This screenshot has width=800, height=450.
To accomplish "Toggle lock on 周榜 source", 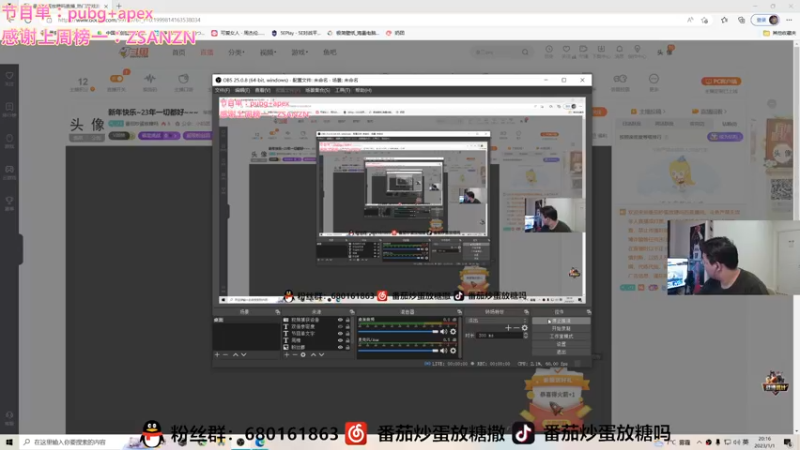I will 348,340.
